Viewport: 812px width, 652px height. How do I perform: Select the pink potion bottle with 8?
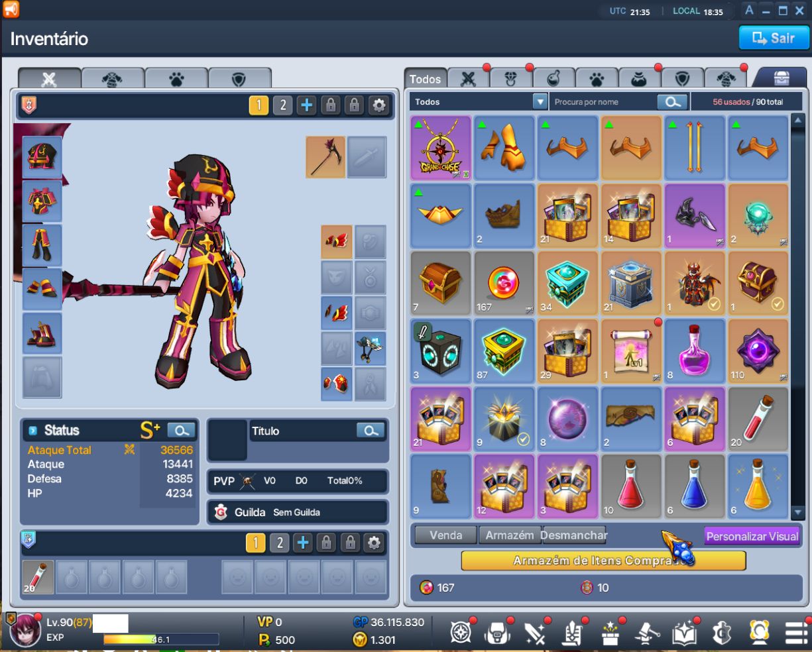[695, 350]
